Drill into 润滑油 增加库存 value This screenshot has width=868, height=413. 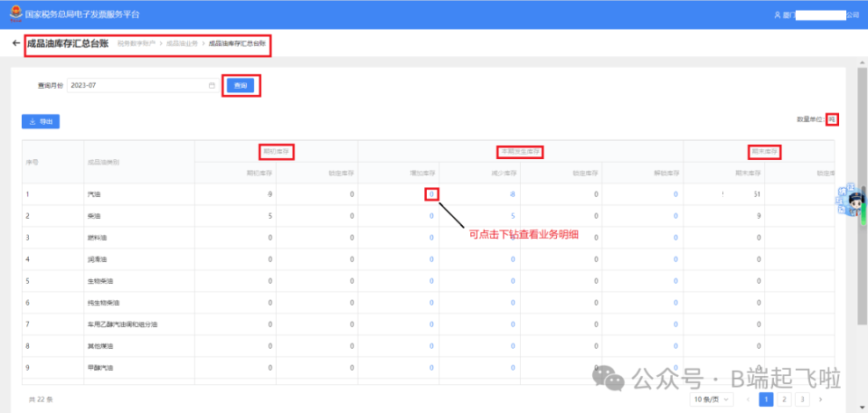pyautogui.click(x=431, y=259)
